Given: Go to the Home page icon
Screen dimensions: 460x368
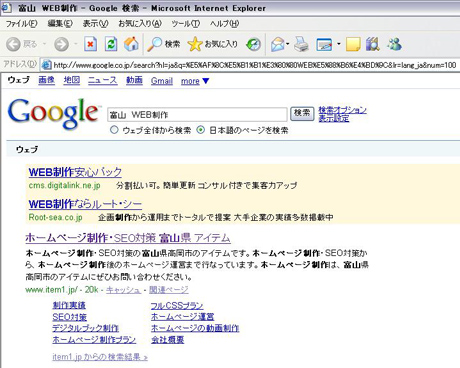Looking at the screenshot, I should tap(131, 44).
